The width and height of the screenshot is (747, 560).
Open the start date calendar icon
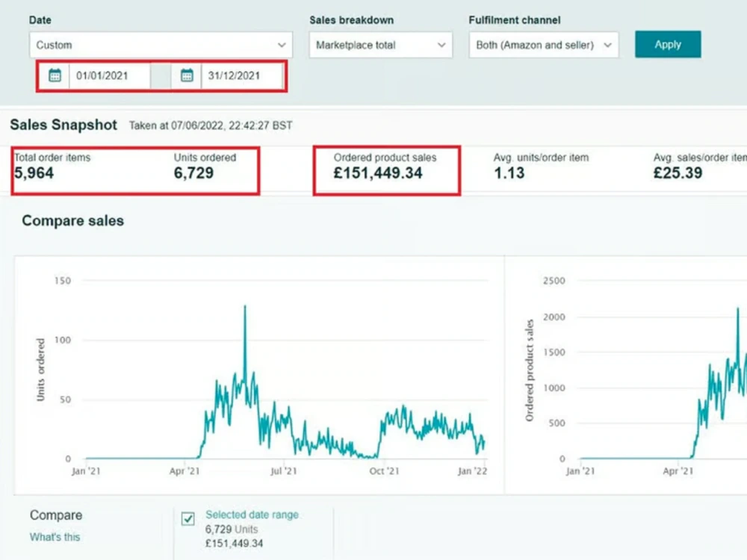[x=55, y=75]
